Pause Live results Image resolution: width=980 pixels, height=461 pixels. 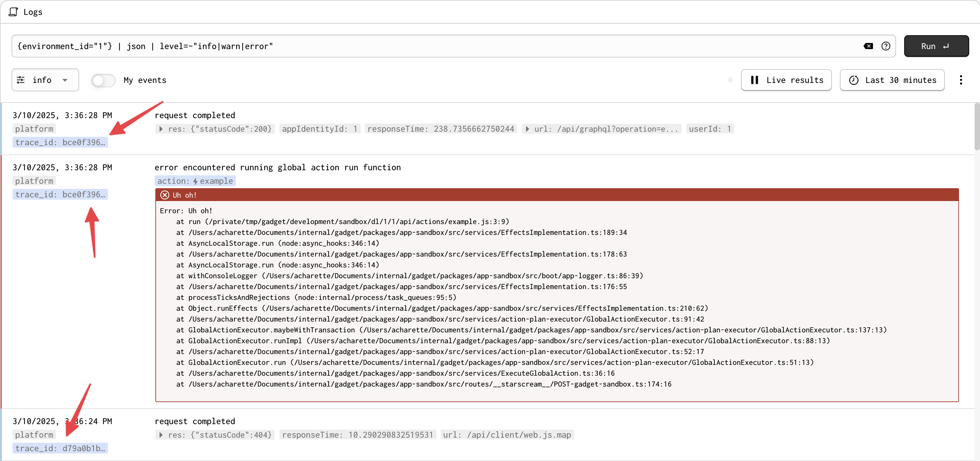[786, 80]
